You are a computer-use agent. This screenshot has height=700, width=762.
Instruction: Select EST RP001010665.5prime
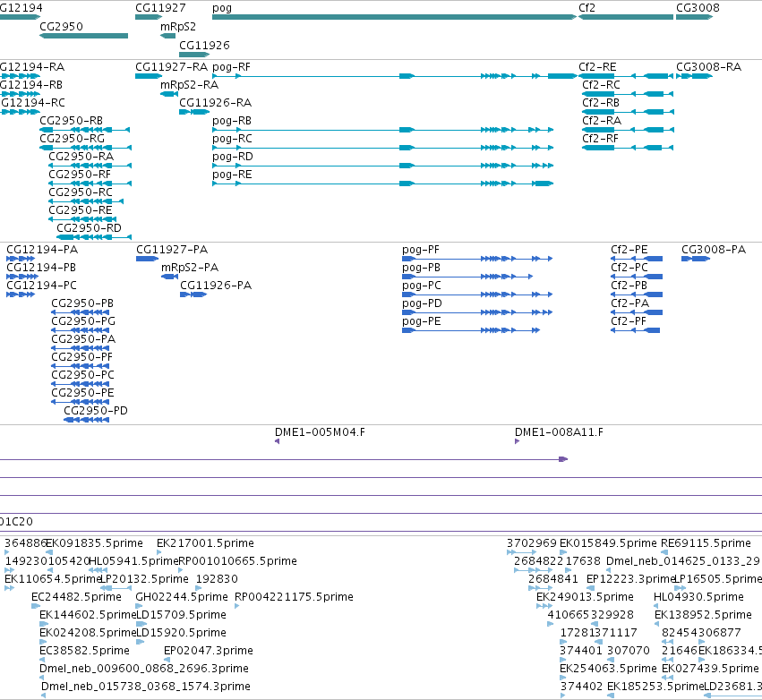(x=181, y=570)
